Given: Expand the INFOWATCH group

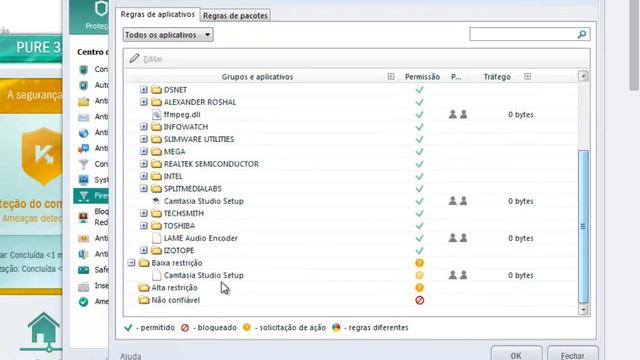Looking at the screenshot, I should click(x=144, y=127).
